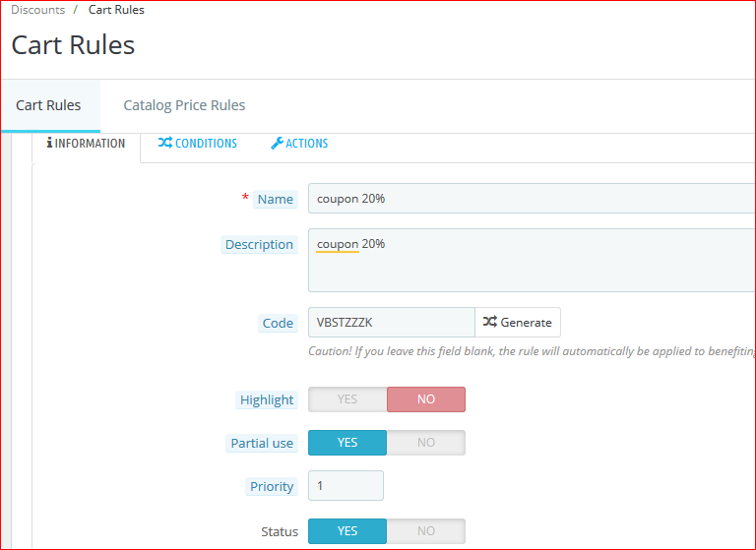Click the Priority number field
This screenshot has width=756, height=550.
346,486
